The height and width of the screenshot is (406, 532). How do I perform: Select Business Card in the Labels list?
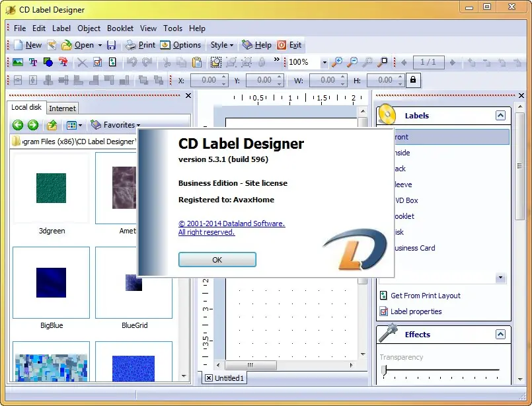tap(414, 248)
